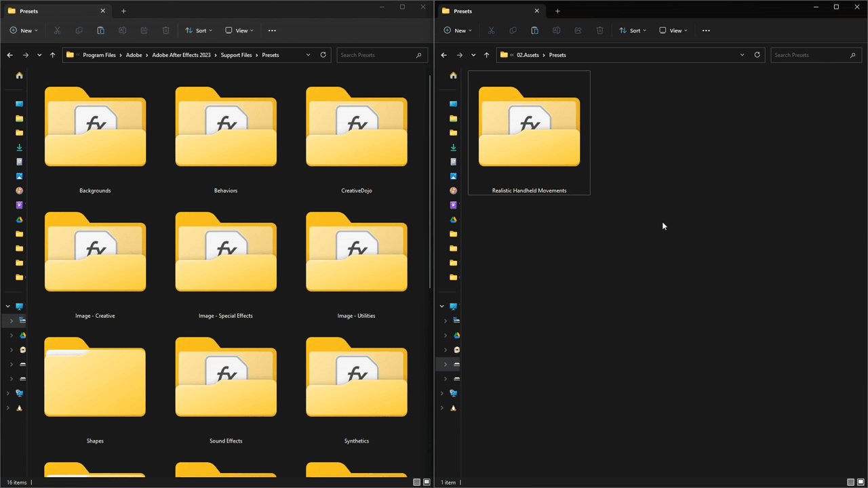
Task: Go up one level from 02.Assets Presets folder
Action: [x=486, y=55]
